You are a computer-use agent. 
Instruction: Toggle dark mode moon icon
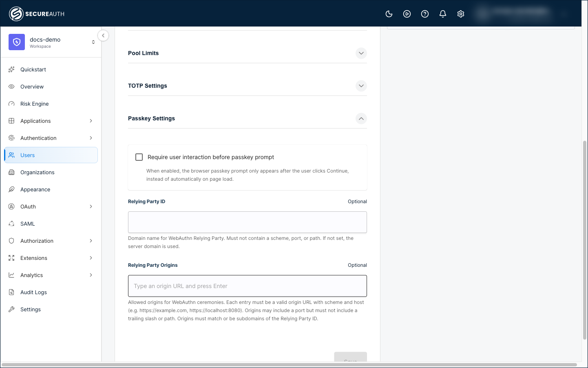(389, 14)
